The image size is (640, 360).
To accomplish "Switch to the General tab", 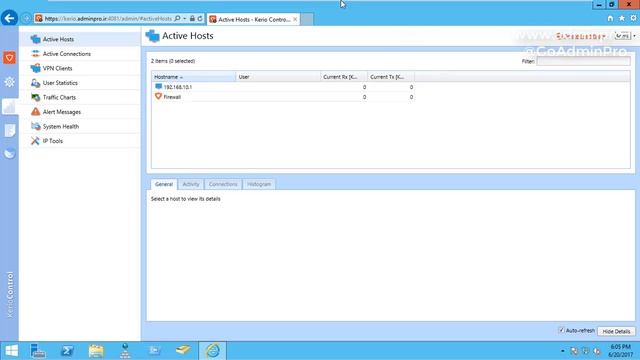I will click(x=164, y=184).
